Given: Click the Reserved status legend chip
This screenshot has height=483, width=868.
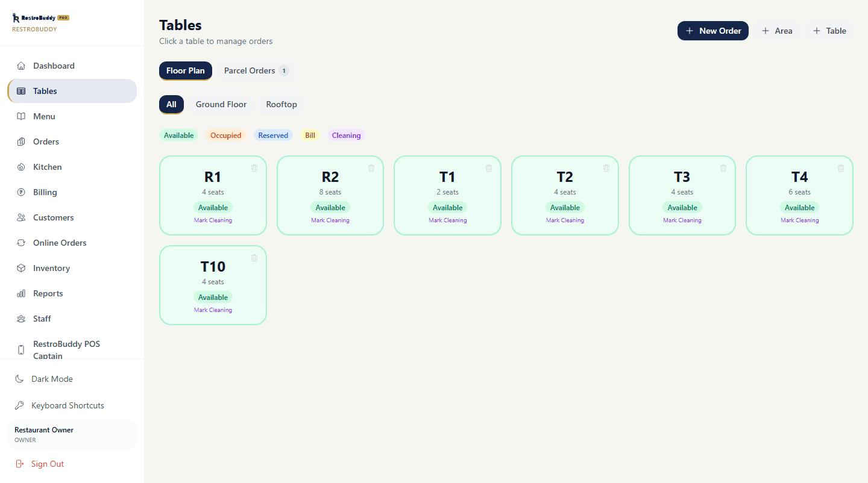Looking at the screenshot, I should [x=273, y=136].
